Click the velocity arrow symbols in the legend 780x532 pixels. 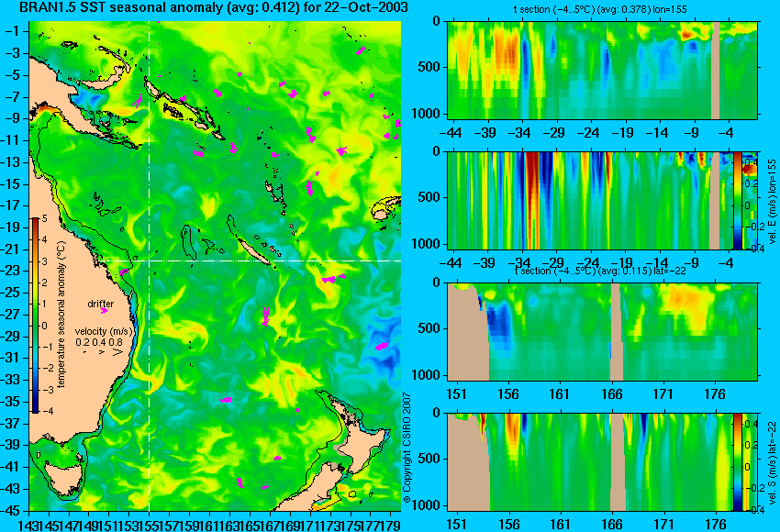pyautogui.click(x=104, y=352)
